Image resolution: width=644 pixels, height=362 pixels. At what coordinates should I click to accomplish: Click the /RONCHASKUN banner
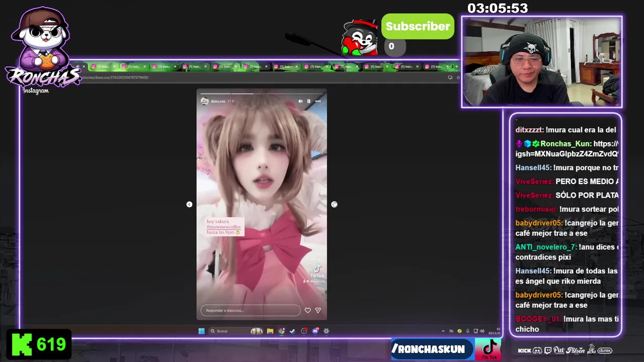point(433,349)
